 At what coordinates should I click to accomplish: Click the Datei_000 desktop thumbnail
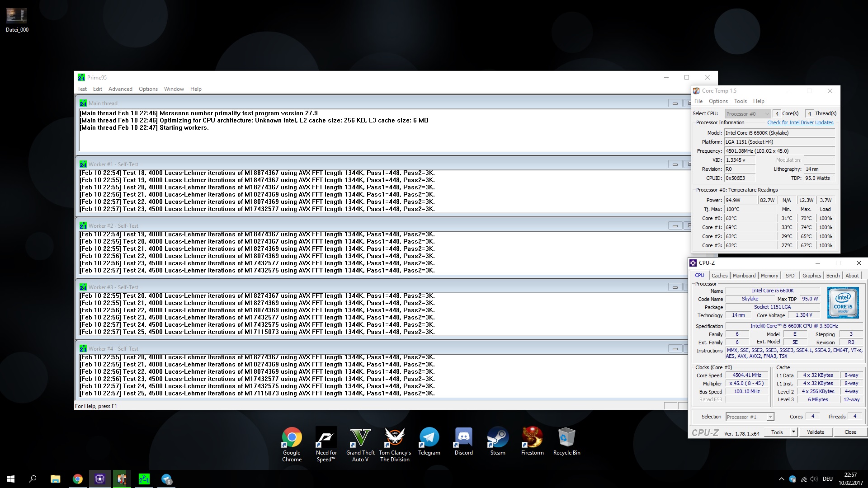point(17,16)
